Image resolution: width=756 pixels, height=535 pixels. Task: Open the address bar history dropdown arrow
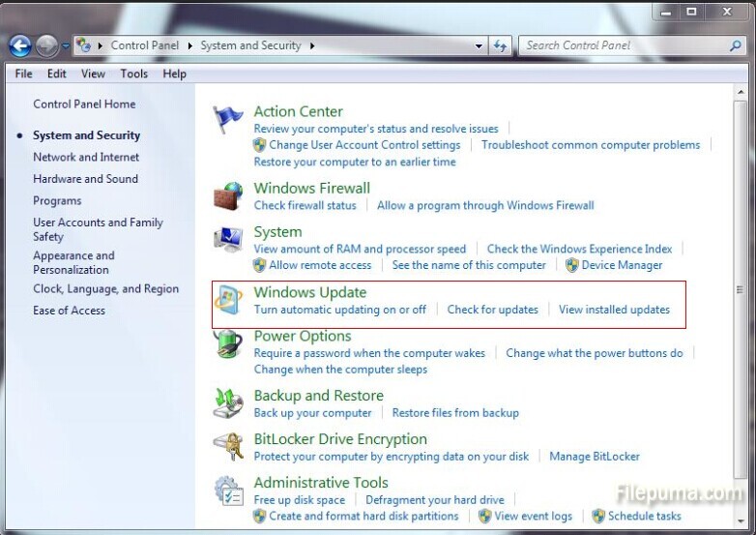pos(480,45)
